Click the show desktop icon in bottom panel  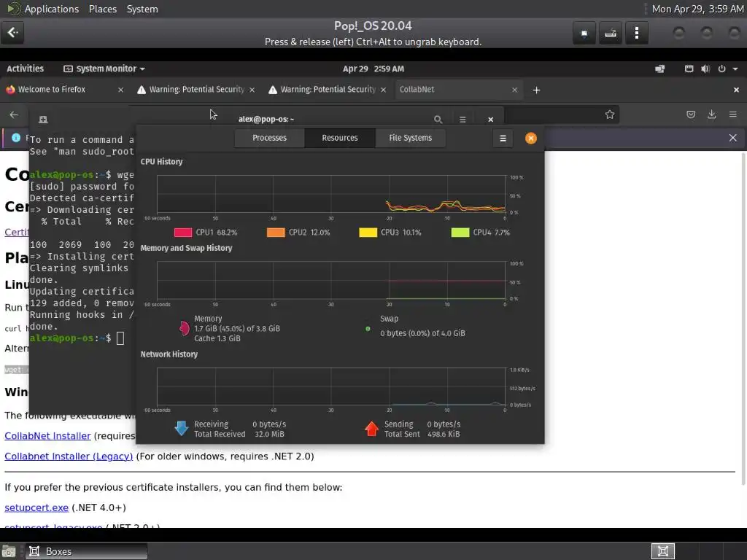click(x=9, y=551)
